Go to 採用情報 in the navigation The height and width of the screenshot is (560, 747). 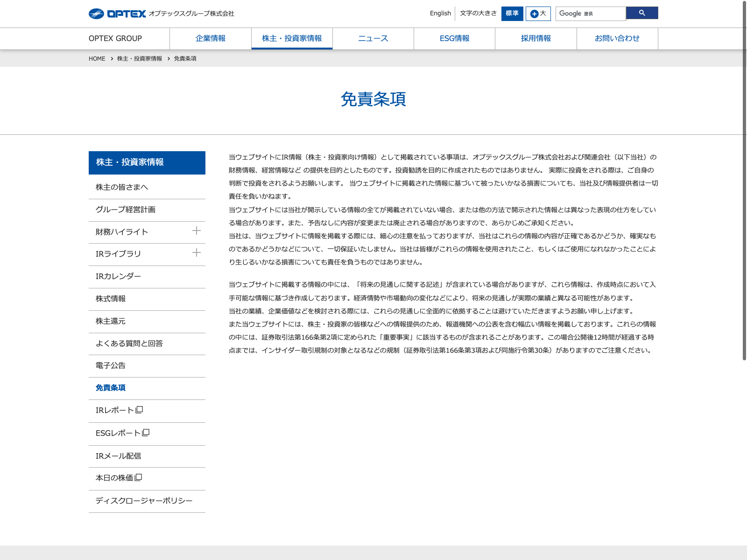(x=536, y=39)
